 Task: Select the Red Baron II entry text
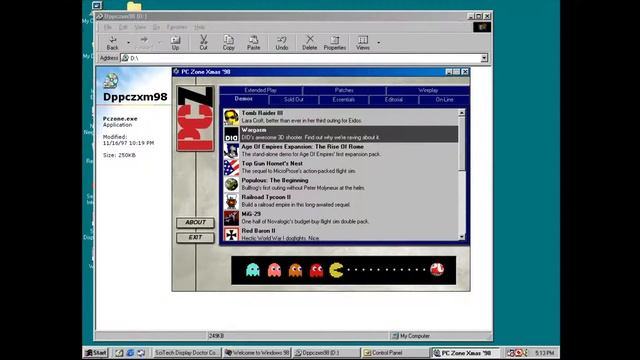coord(280,234)
